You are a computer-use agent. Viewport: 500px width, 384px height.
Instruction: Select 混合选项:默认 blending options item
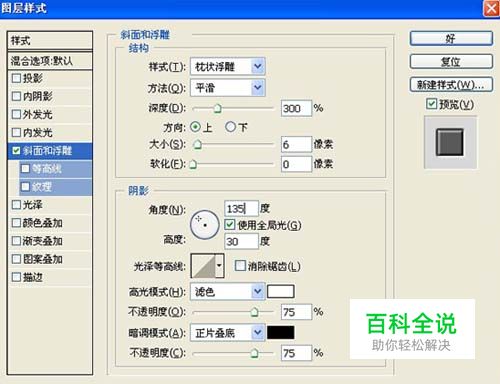pos(50,61)
